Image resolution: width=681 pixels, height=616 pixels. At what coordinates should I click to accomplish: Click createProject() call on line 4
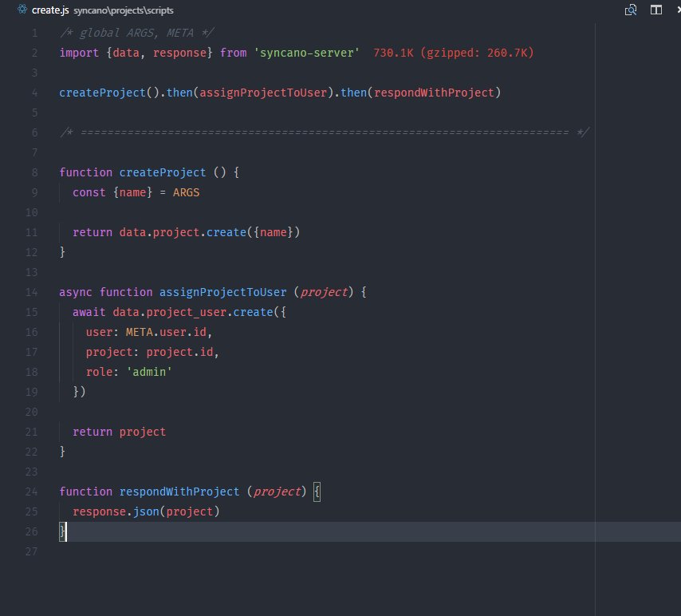(x=109, y=93)
